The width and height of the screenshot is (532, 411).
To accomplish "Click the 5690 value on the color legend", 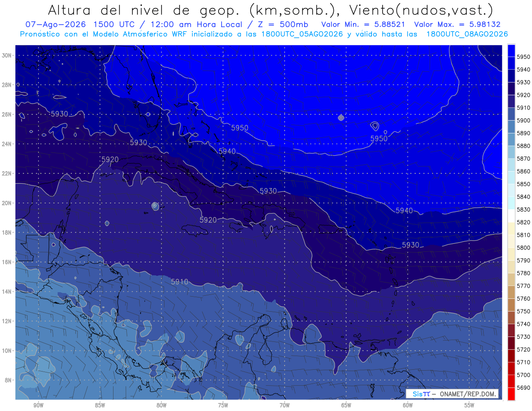I will pos(523,388).
